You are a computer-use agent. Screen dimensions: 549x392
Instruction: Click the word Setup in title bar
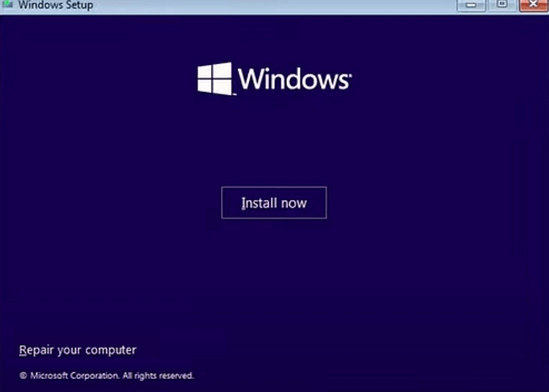(78, 5)
